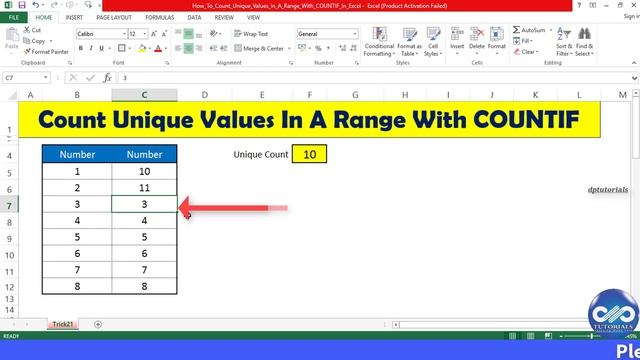Click the Insert Function fx icon
The width and height of the screenshot is (640, 360).
click(107, 78)
